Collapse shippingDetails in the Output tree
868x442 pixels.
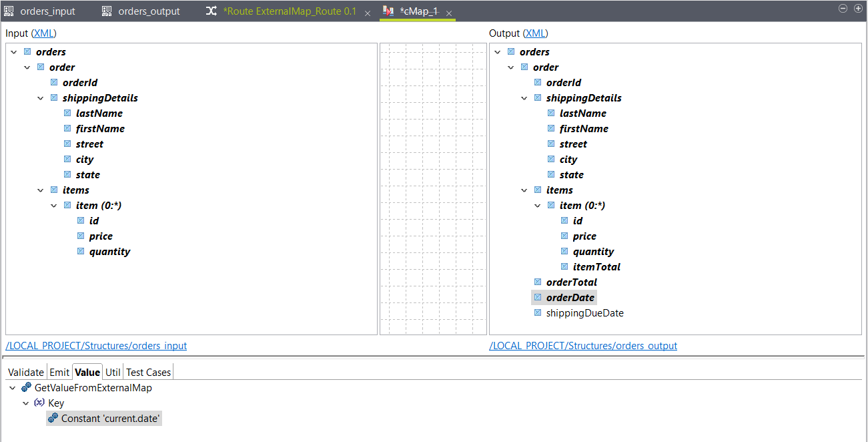pyautogui.click(x=524, y=97)
